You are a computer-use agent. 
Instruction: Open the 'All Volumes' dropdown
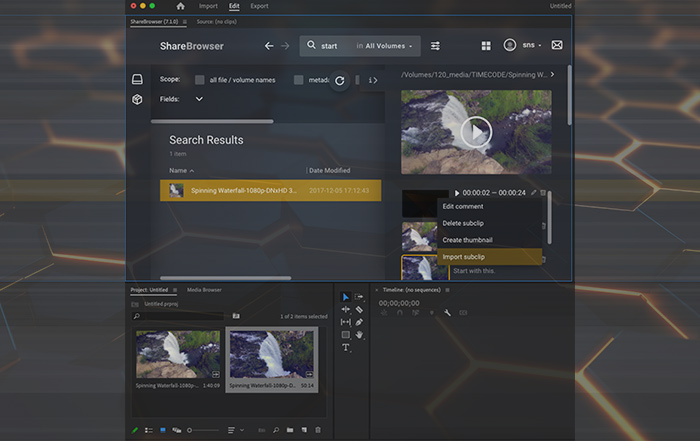pyautogui.click(x=389, y=46)
